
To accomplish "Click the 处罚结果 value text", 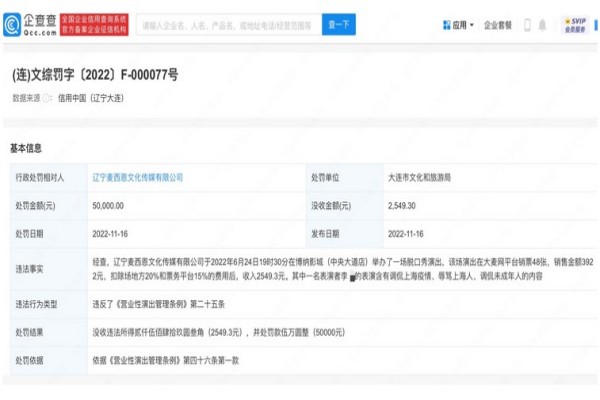I will click(218, 332).
